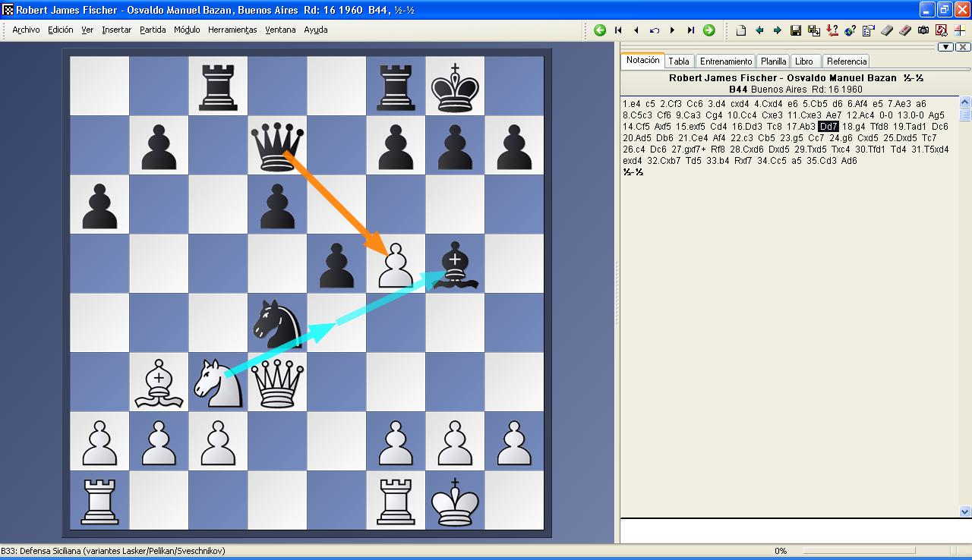Viewport: 972px width, 560px height.
Task: Click the green previous game arrow icon
Action: (x=600, y=30)
